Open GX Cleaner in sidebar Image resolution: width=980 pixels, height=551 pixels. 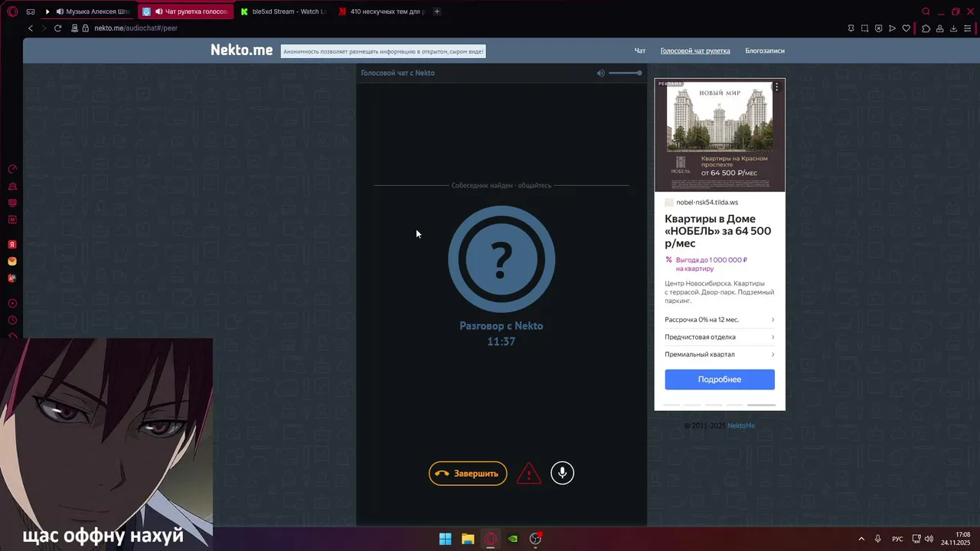click(x=12, y=186)
